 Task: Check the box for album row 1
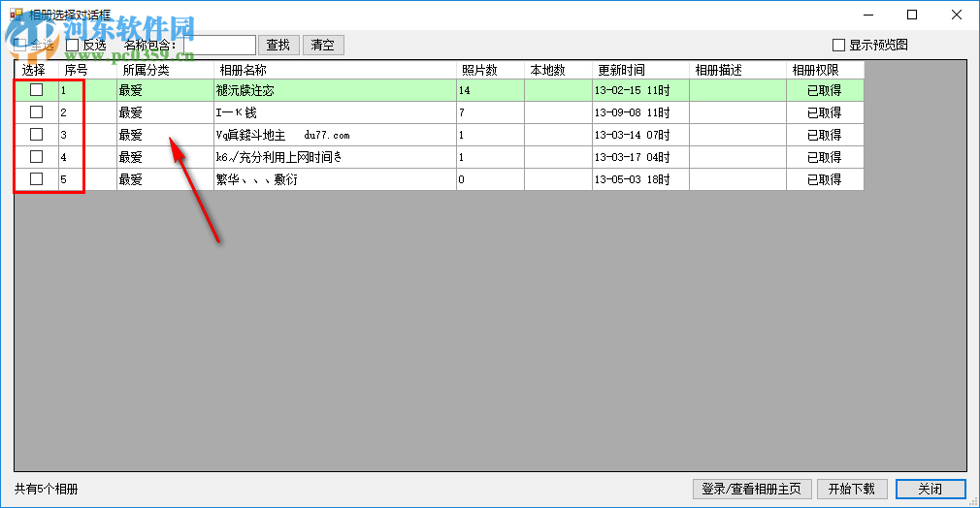click(x=37, y=90)
